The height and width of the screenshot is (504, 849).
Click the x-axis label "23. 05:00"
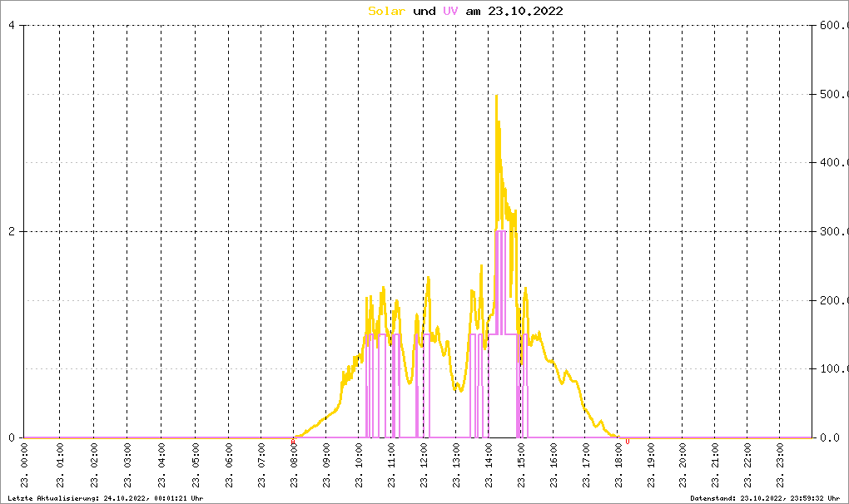click(195, 466)
